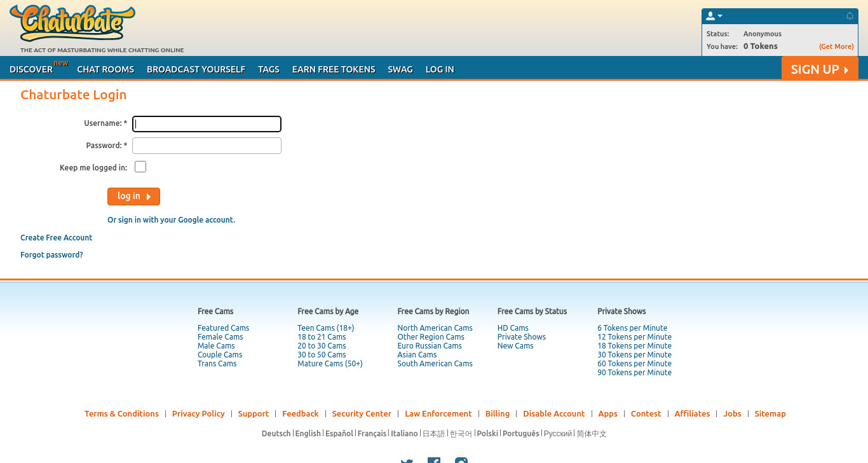The width and height of the screenshot is (868, 463).
Task: Switch language to Deutsch
Action: (276, 434)
